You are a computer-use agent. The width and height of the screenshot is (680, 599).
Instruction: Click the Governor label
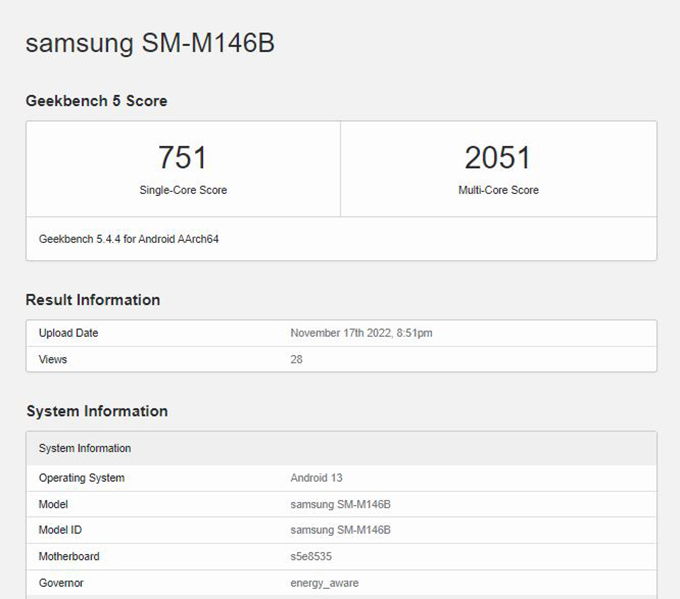61,583
